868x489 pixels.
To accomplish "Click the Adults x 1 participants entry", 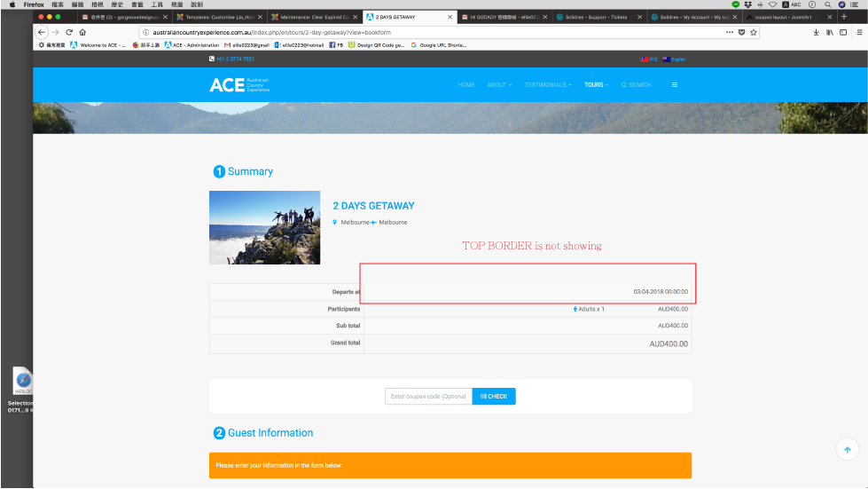I will [x=589, y=309].
